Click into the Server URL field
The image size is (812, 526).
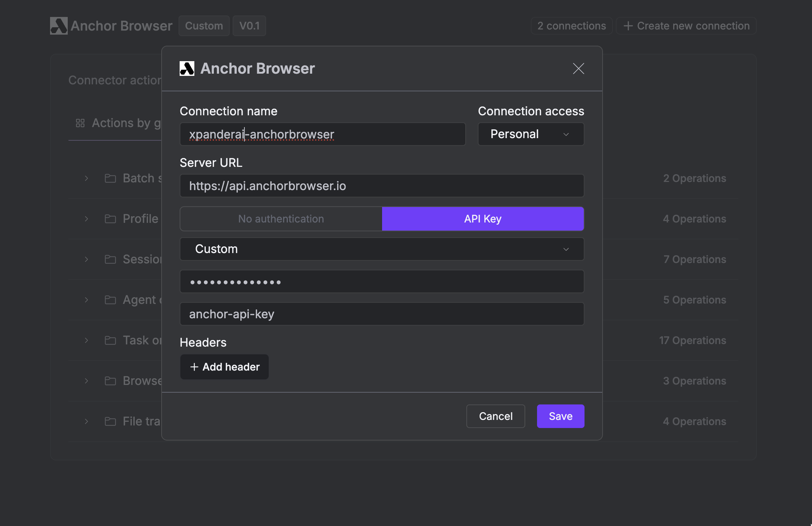(382, 186)
